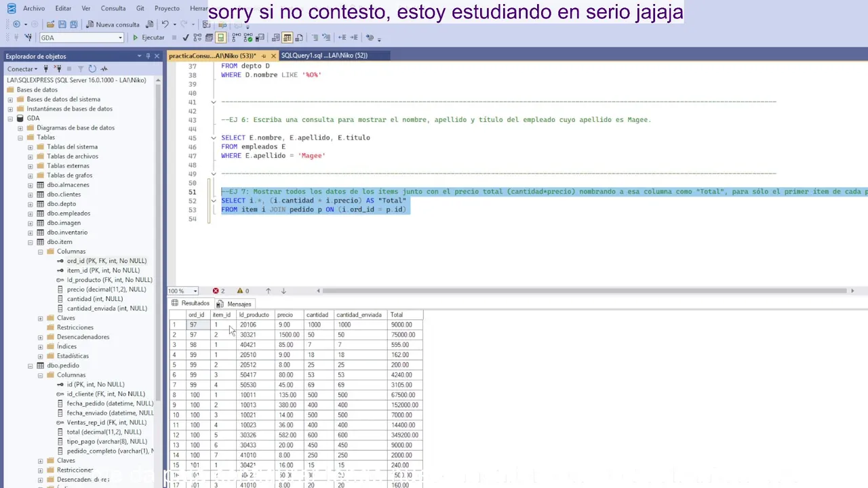Image resolution: width=868 pixels, height=488 pixels.
Task: Click the refresh icon in Object Explorer
Action: click(92, 68)
